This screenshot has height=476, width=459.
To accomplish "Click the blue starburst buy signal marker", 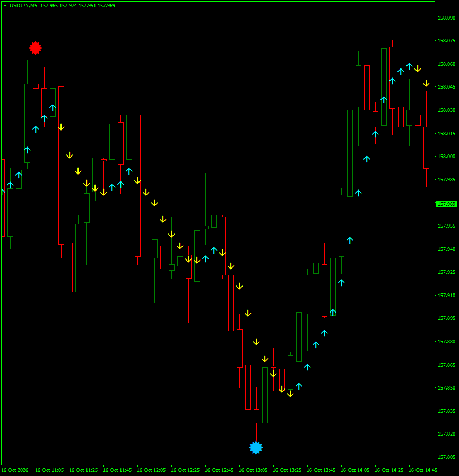I will click(x=256, y=447).
